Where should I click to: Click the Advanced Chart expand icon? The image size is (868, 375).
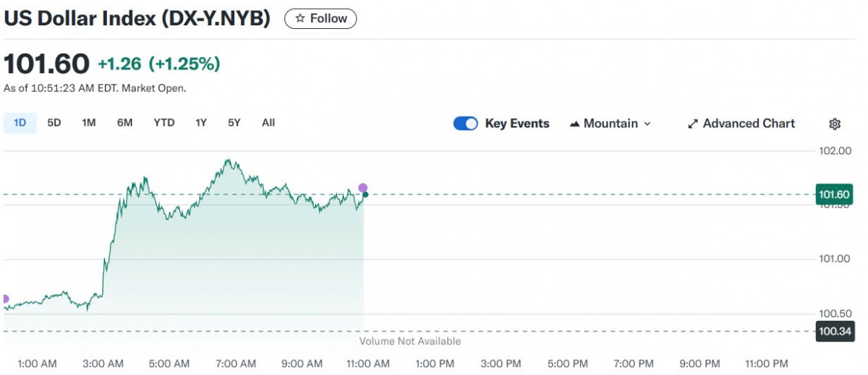(x=692, y=124)
